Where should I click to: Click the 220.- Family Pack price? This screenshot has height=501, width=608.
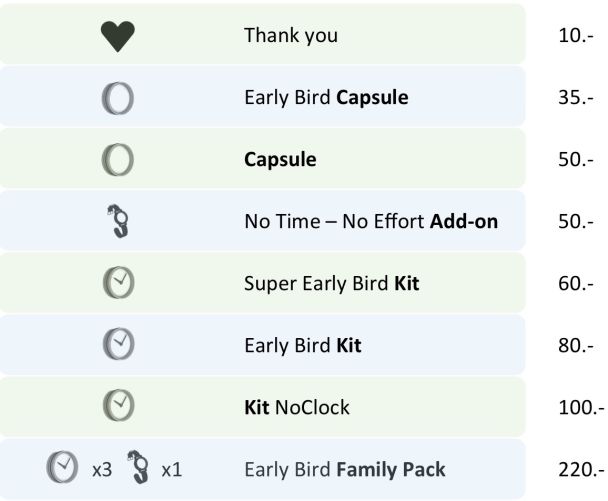click(x=581, y=470)
